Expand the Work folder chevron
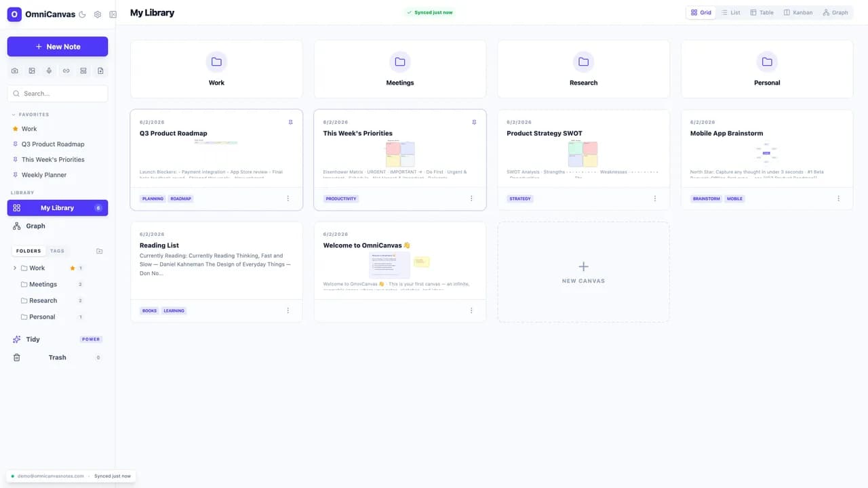This screenshot has height=488, width=868. pyautogui.click(x=15, y=268)
